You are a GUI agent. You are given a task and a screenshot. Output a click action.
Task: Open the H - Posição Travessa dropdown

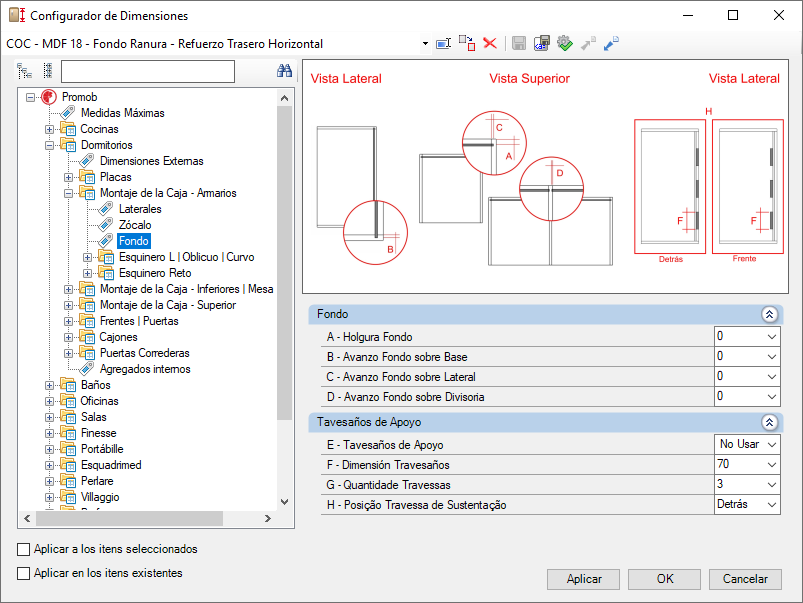(x=772, y=505)
